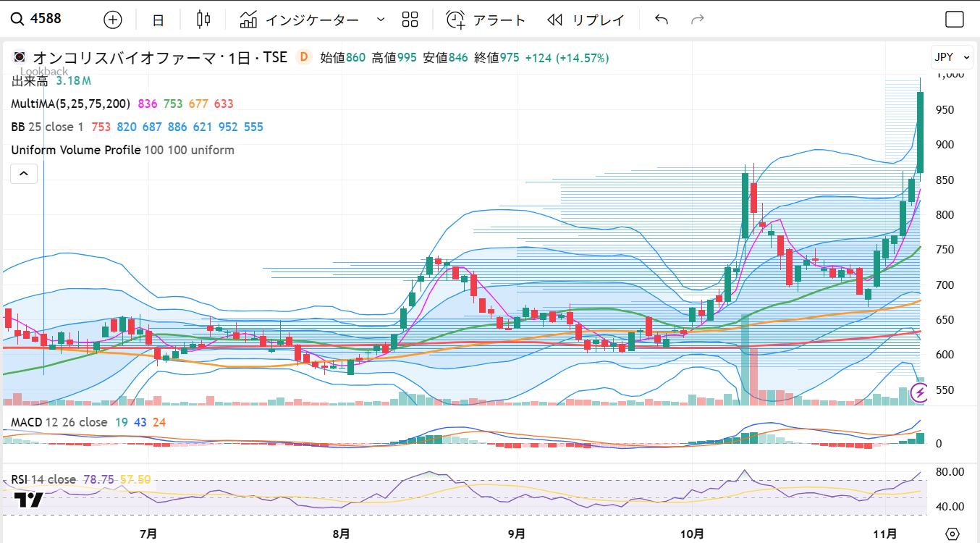Open chart settings gear near time axis
Screen dimensions: 980x543
(952, 534)
